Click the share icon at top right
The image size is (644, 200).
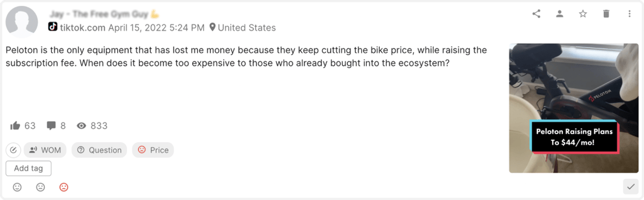tap(536, 14)
